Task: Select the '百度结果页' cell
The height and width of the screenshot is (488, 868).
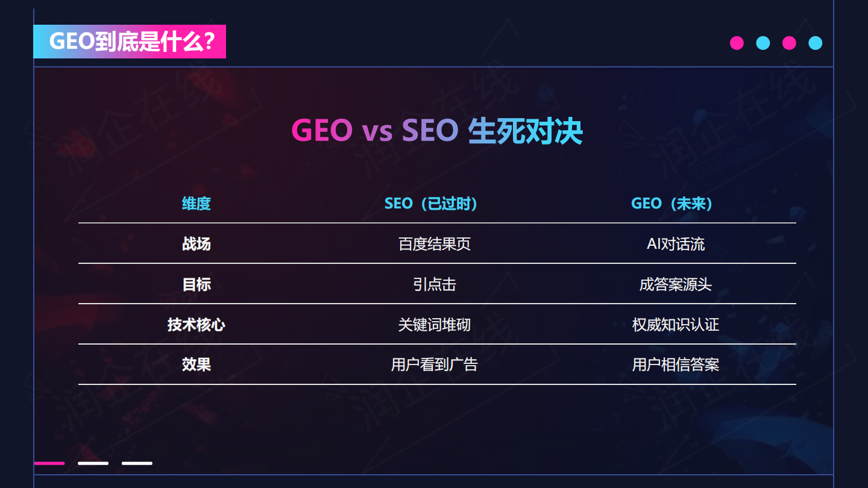Action: tap(434, 244)
